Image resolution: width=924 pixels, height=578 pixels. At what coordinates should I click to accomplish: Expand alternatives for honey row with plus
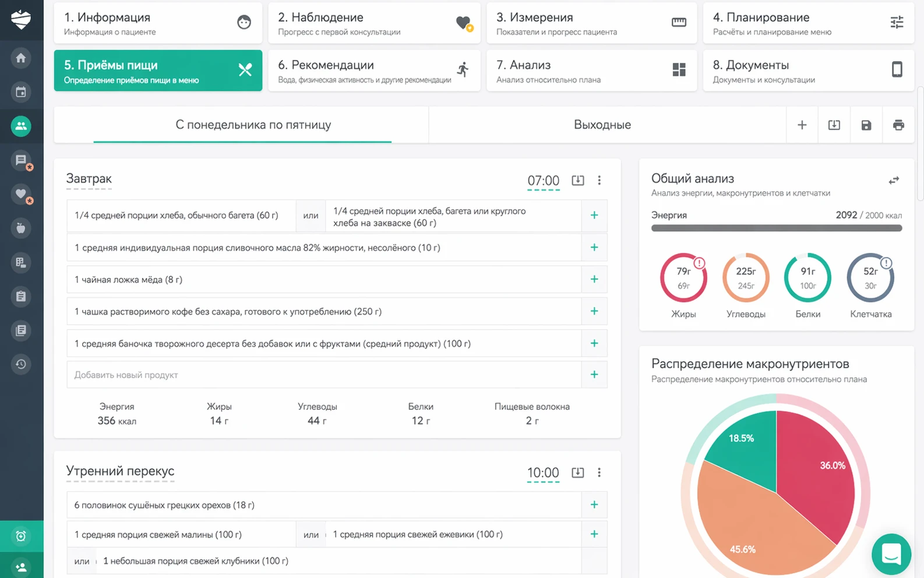tap(594, 279)
